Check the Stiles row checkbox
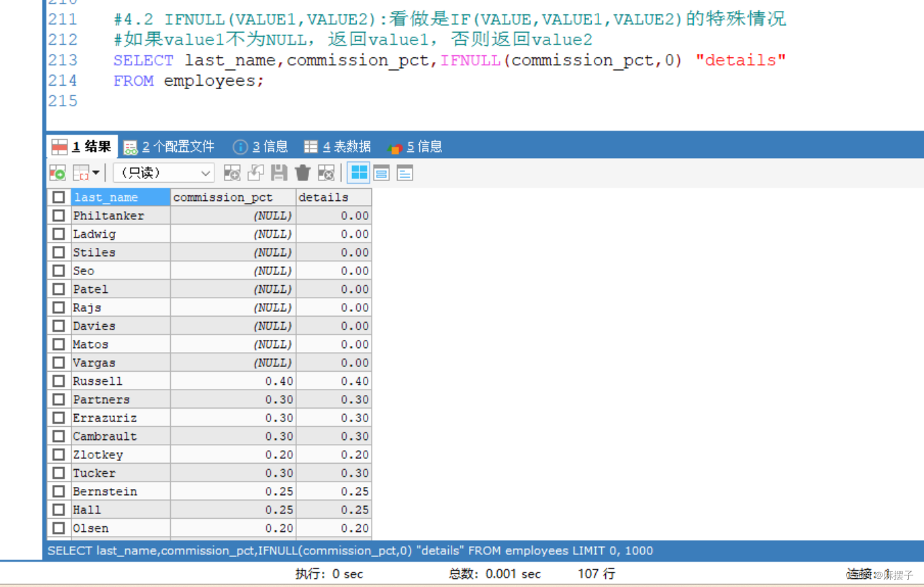 tap(59, 253)
